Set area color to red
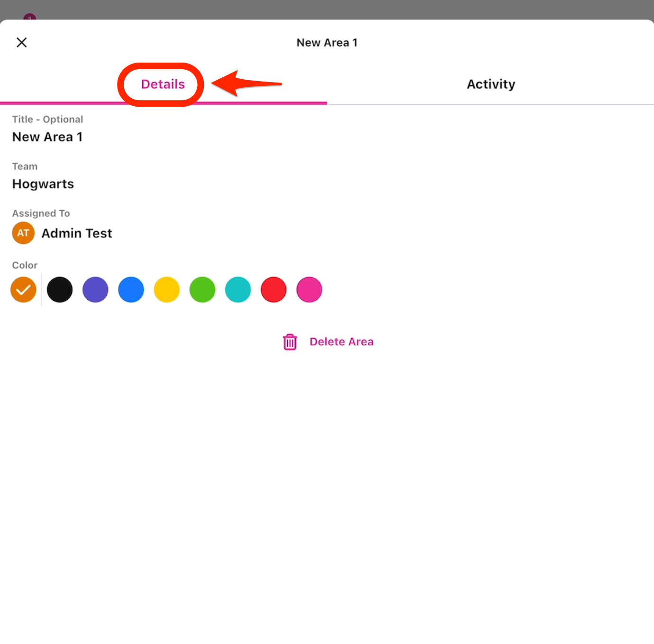This screenshot has height=644, width=654. (273, 290)
